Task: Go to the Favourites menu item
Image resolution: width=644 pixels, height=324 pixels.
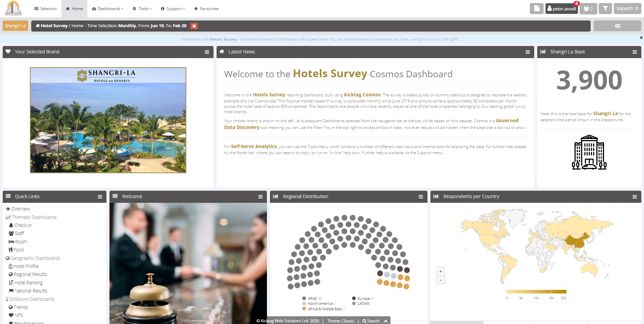Action: 206,9
